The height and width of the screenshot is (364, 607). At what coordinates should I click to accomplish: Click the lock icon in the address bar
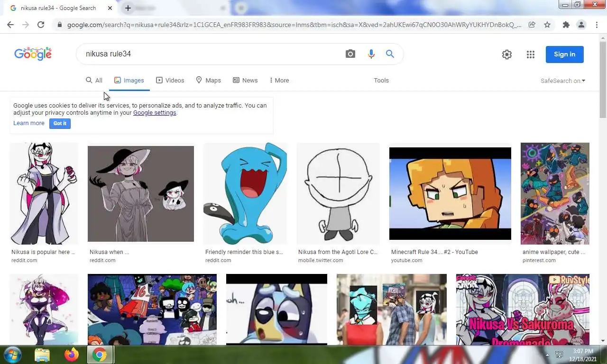59,25
